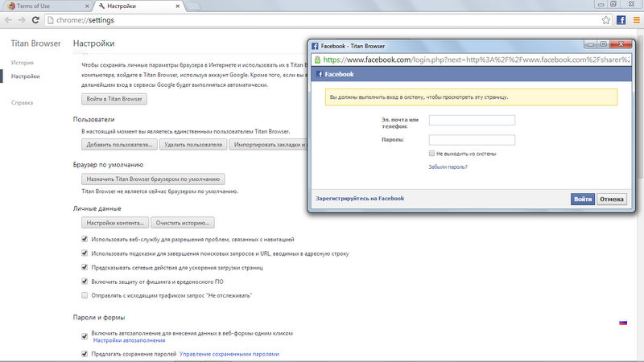Open Управление сохраненными паролями link
The width and height of the screenshot is (644, 362).
pos(229,354)
